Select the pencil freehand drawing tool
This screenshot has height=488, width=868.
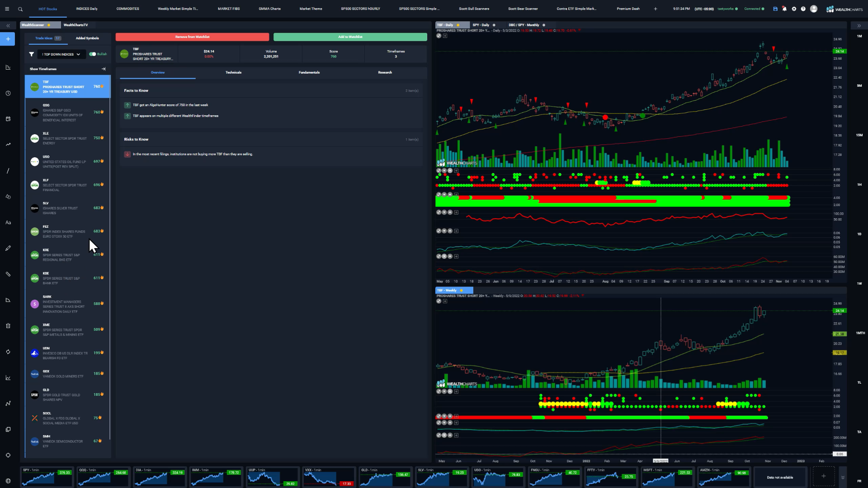coord(8,248)
